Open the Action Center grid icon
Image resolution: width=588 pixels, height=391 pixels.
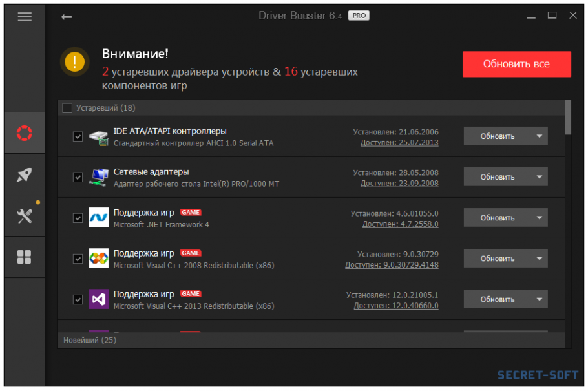(x=25, y=257)
